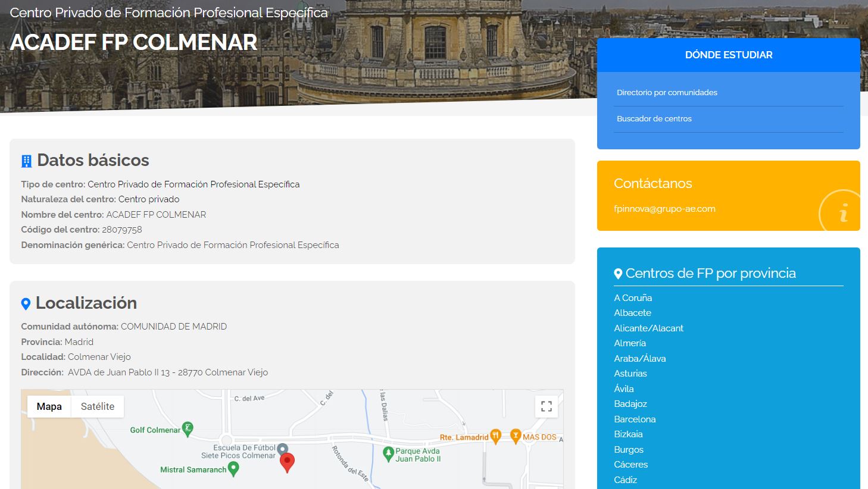Viewport: 868px width, 489px height.
Task: Open Almería province link
Action: (x=630, y=343)
